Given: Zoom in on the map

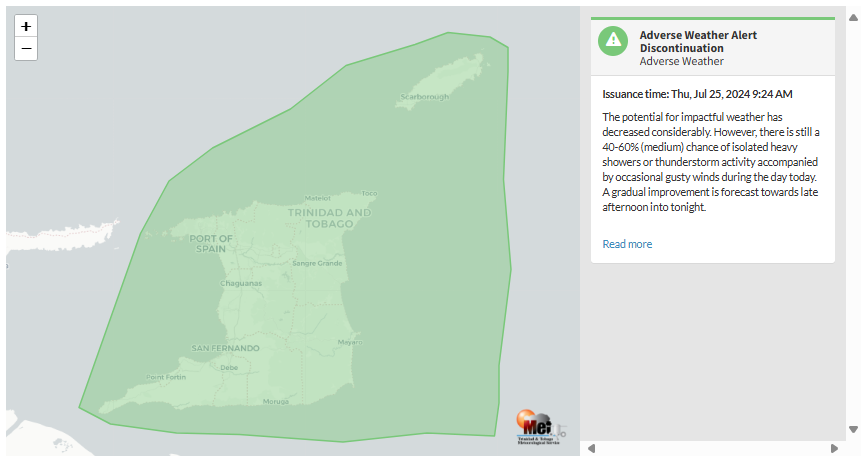Looking at the screenshot, I should tap(26, 26).
